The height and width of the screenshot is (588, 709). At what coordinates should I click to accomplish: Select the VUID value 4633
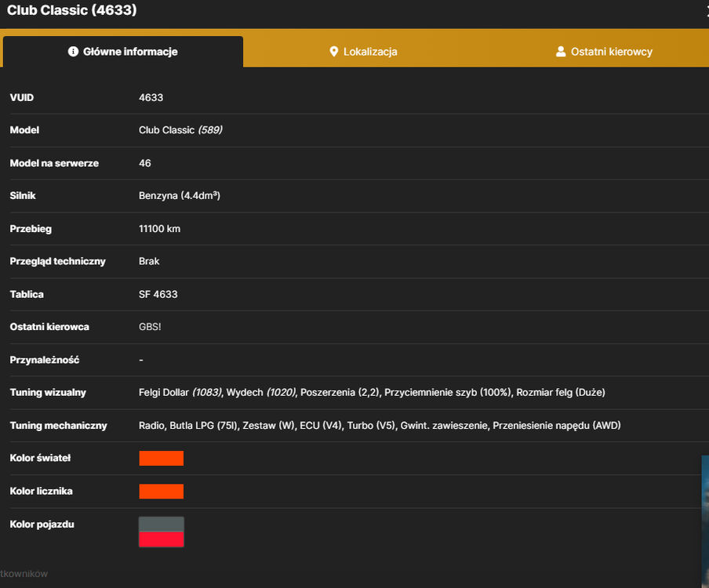point(151,98)
